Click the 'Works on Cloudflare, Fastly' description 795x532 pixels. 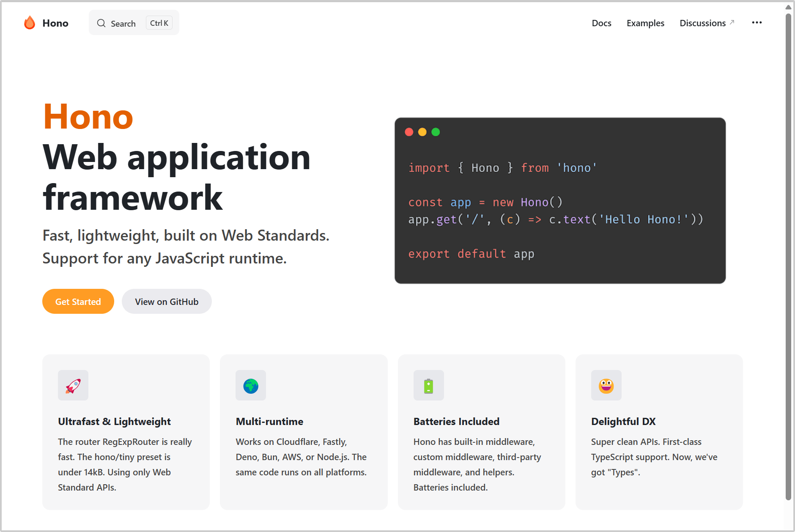click(x=301, y=457)
